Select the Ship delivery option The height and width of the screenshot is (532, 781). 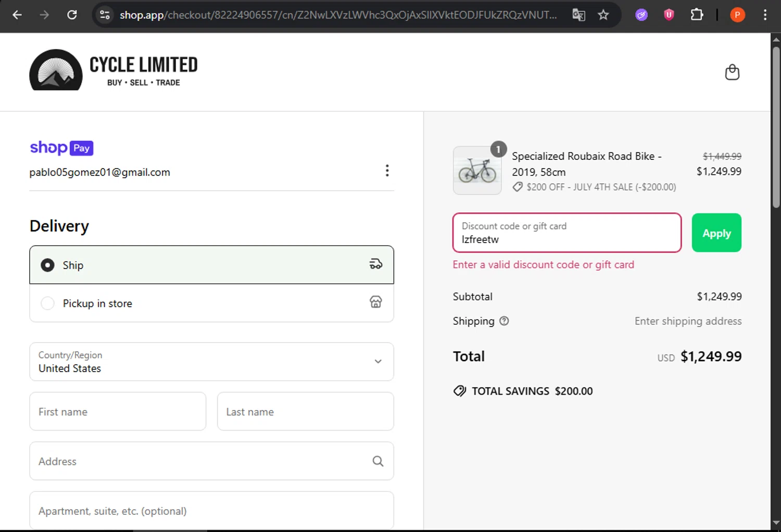tap(211, 265)
